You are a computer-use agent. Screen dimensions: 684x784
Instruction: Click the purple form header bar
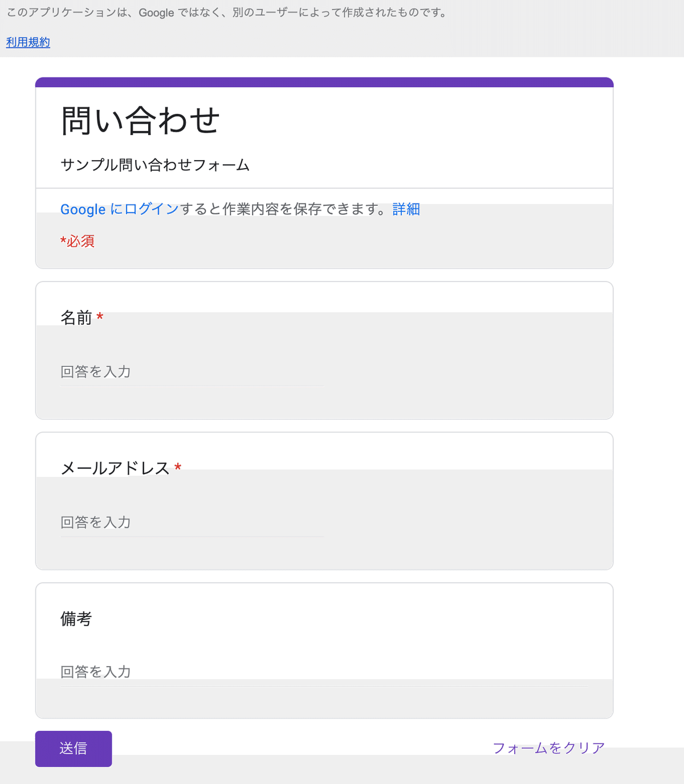324,82
